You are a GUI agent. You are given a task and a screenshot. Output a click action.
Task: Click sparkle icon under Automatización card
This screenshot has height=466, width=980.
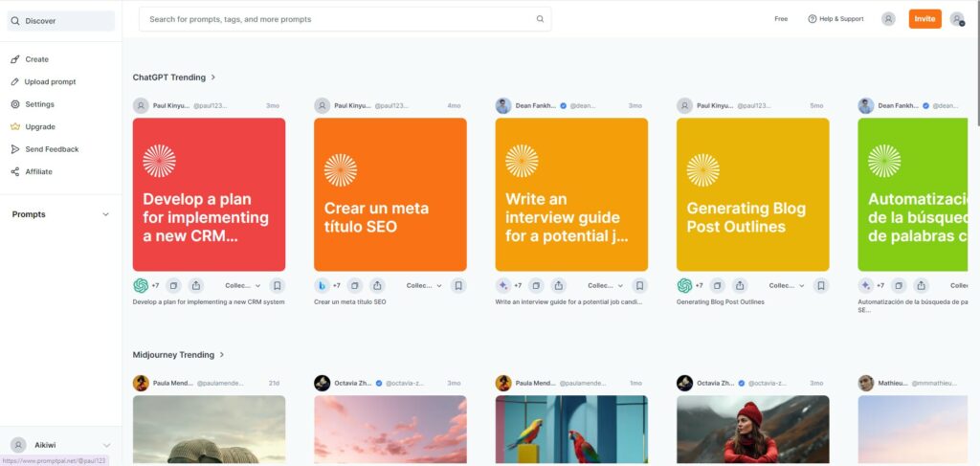[x=865, y=285]
